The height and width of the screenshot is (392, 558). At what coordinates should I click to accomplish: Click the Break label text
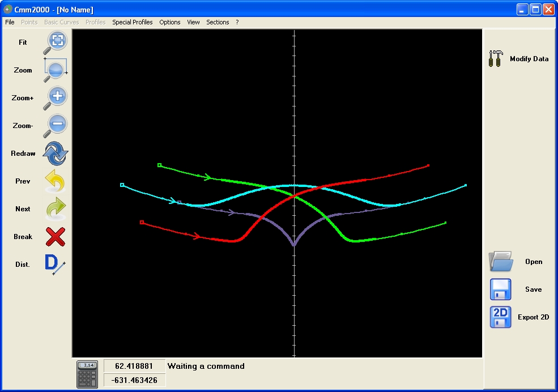(23, 237)
